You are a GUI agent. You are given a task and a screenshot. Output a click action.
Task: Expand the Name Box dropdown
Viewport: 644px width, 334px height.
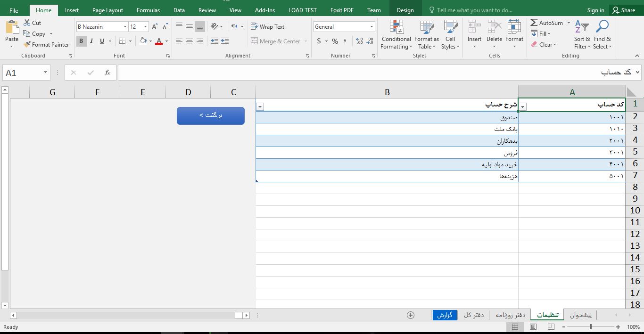click(45, 73)
